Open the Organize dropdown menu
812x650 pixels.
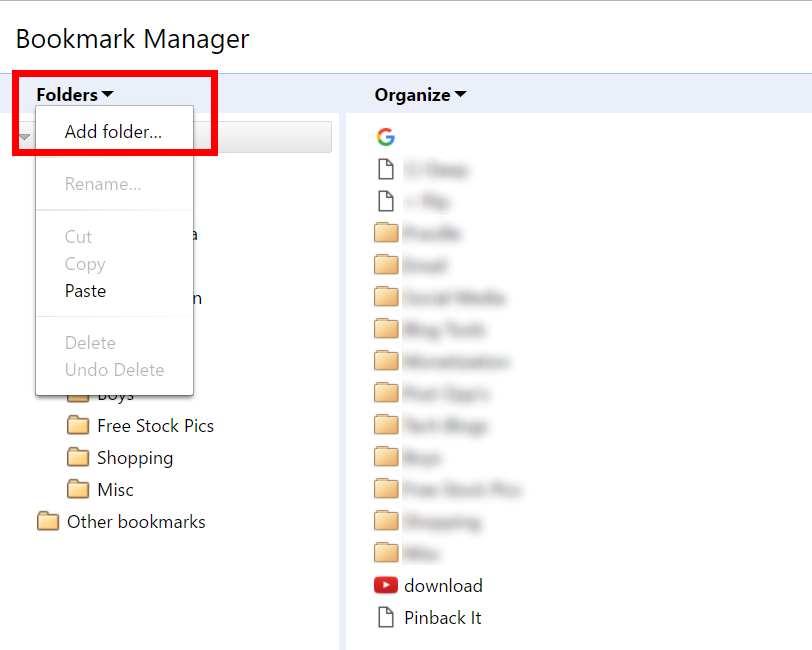click(x=420, y=95)
